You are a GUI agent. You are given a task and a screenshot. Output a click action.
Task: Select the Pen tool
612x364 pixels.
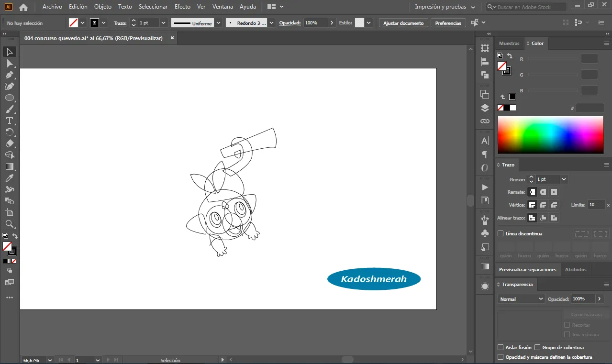[9, 75]
